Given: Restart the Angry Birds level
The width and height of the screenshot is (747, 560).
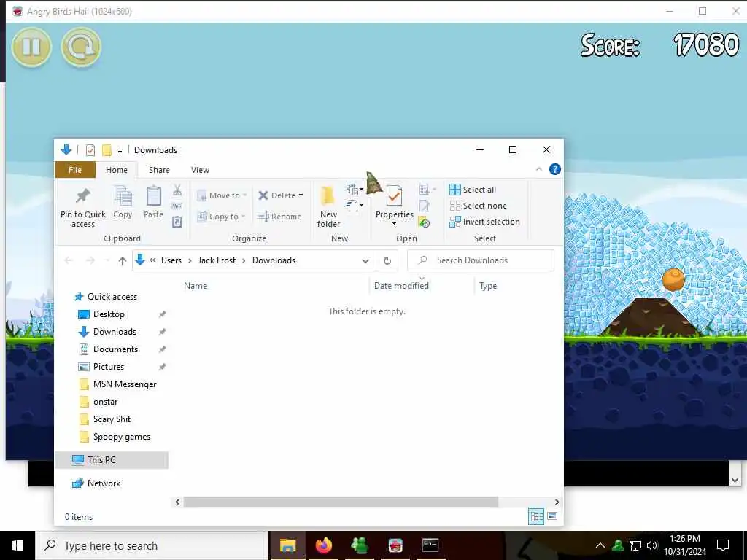Looking at the screenshot, I should click(x=81, y=47).
